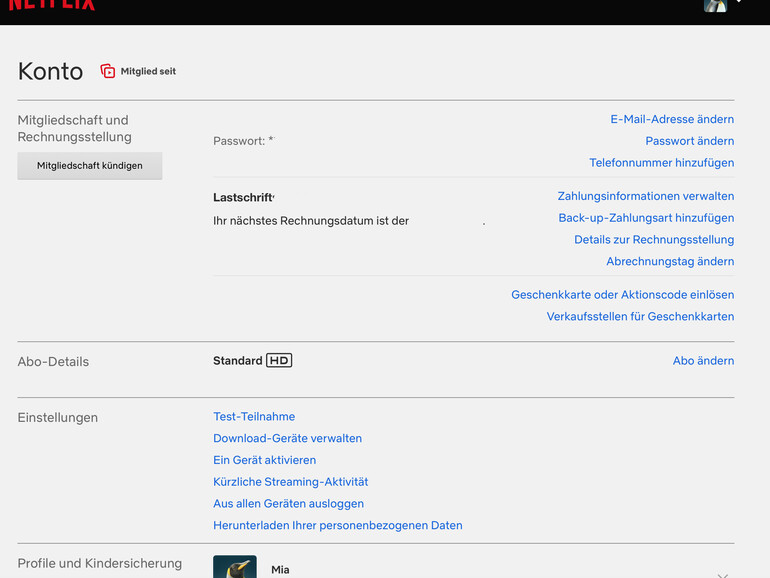This screenshot has width=770, height=578.
Task: Click Profile und Kindersicherung section label
Action: 100,563
